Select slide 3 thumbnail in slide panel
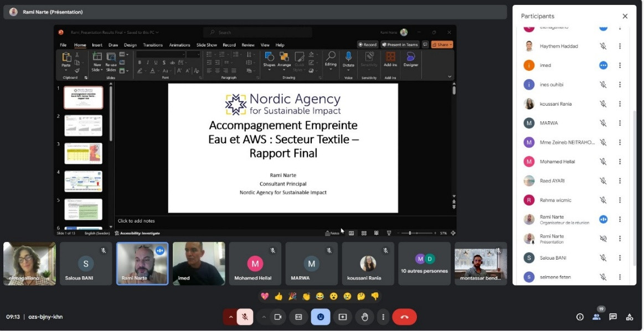644x331 pixels. 84,153
